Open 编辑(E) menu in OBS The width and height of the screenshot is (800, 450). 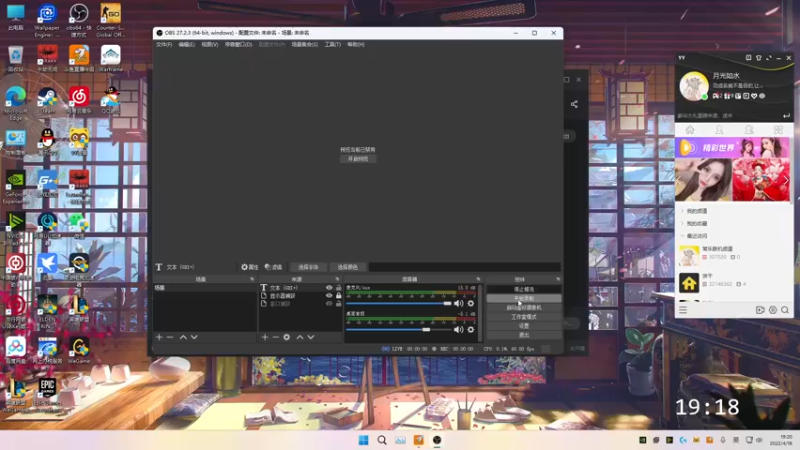[186, 44]
